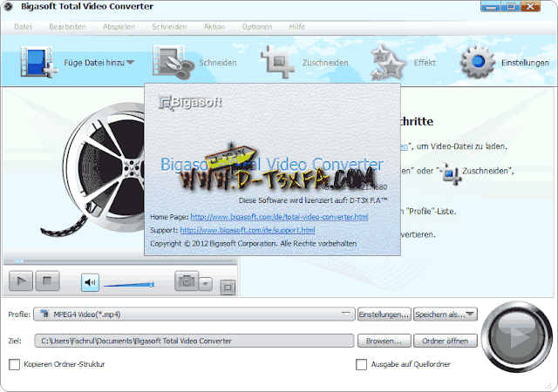
Task: Minimize the Bigasoft window
Action: tap(490, 6)
